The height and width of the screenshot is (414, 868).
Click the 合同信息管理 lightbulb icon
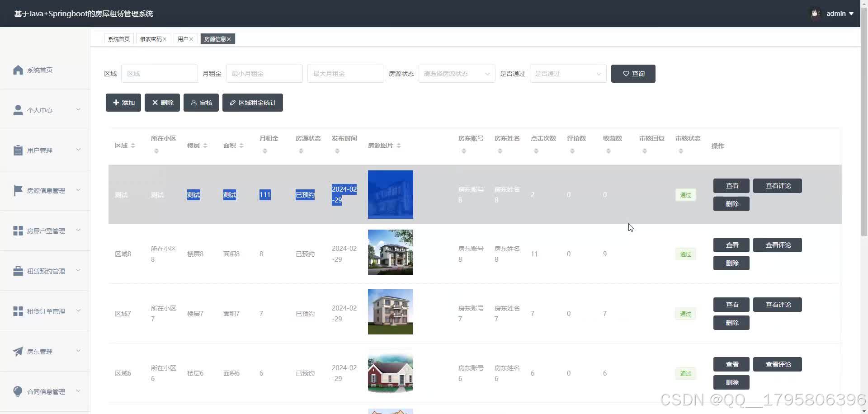[x=18, y=391]
